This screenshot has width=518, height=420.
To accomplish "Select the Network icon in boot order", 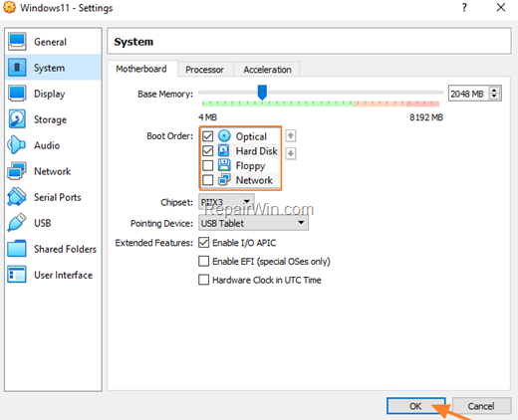I will [224, 180].
